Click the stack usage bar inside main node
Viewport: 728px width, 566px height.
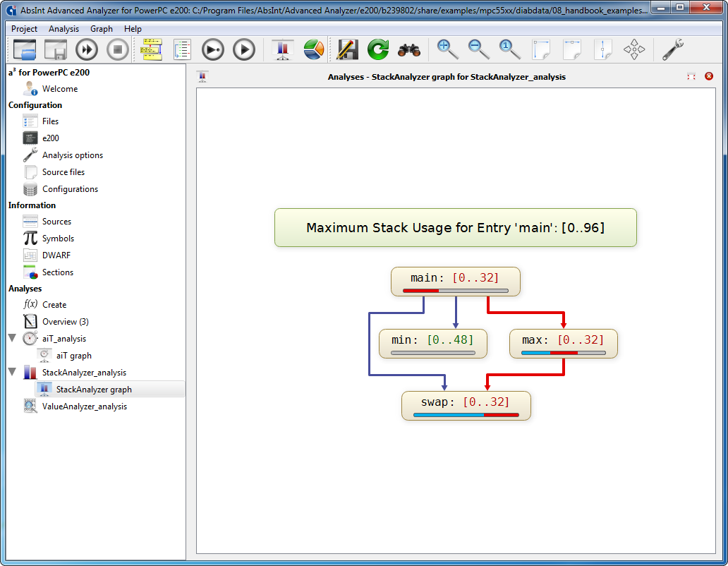456,291
